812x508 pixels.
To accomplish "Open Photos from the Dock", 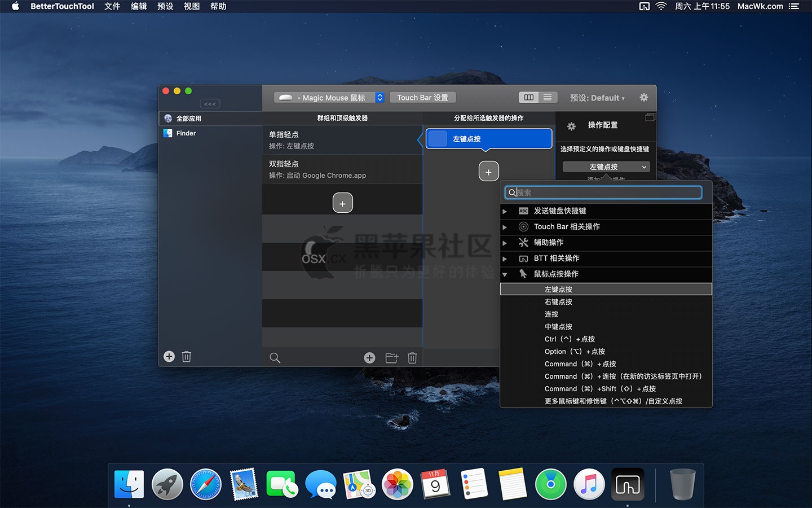I will click(398, 484).
